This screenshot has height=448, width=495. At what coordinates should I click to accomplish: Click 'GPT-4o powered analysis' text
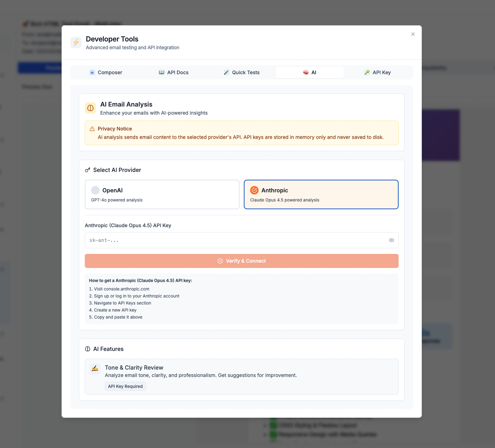coord(117,200)
